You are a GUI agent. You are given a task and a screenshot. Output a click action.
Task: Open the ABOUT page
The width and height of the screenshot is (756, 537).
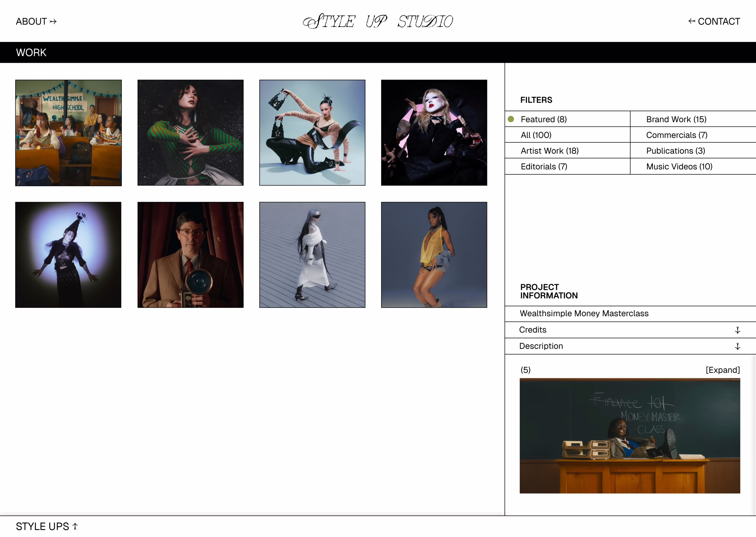(x=31, y=22)
